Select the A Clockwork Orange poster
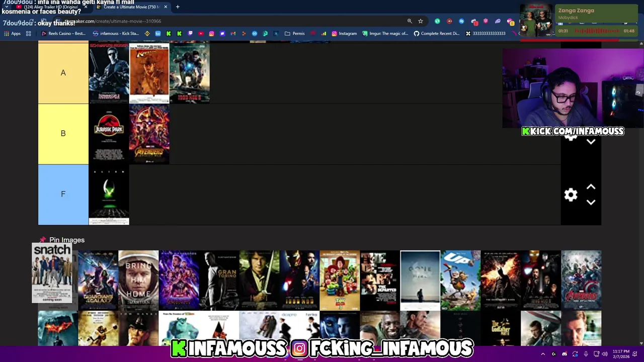 (219, 328)
